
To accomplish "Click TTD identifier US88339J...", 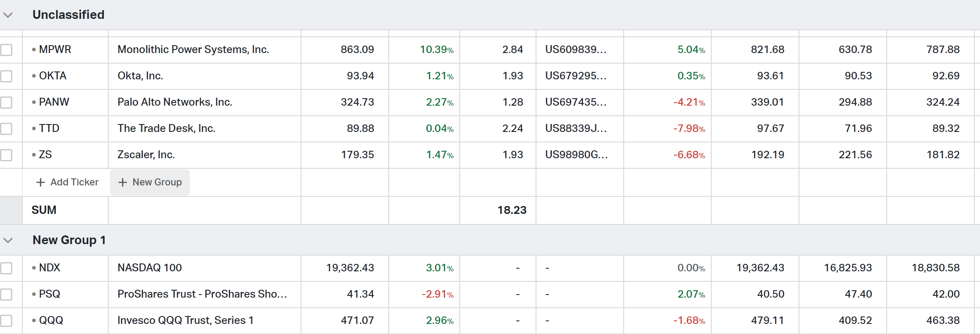I will click(x=576, y=128).
